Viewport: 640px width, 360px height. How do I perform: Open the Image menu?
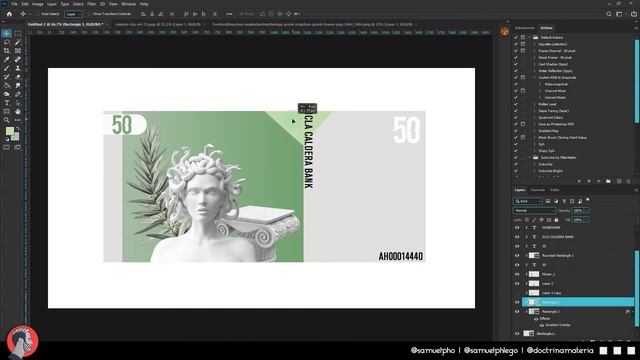[38, 4]
